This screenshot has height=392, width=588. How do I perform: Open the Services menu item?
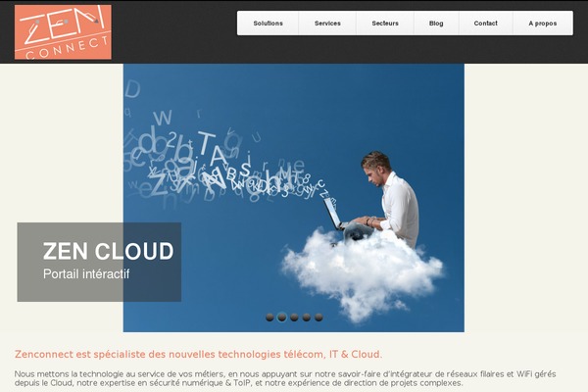click(x=327, y=24)
